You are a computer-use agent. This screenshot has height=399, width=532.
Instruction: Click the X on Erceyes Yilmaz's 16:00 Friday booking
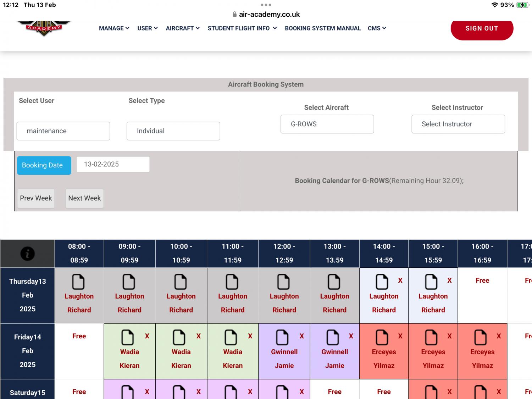(x=499, y=336)
